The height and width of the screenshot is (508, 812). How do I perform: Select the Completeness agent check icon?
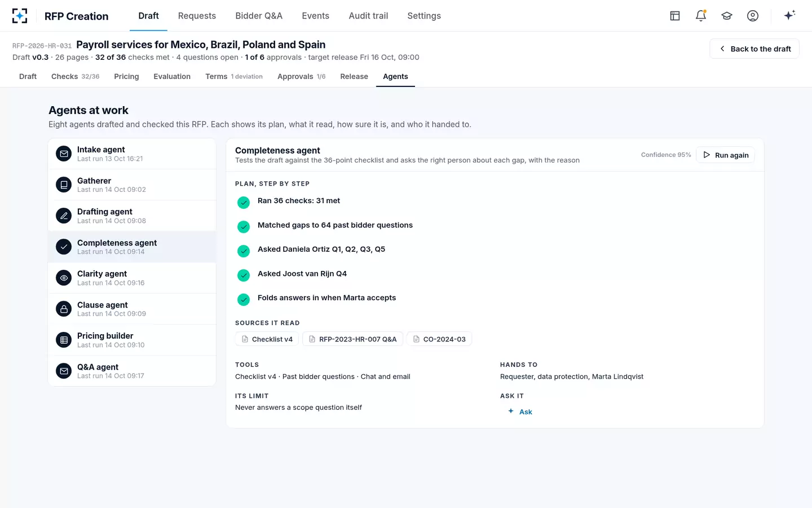[64, 247]
